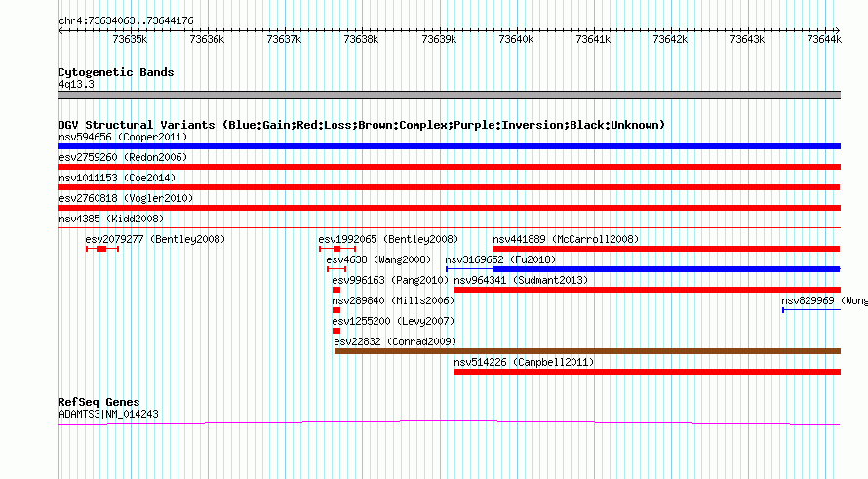The height and width of the screenshot is (479, 868).
Task: Click the esv4638 red bracket glyph
Action: [x=336, y=269]
